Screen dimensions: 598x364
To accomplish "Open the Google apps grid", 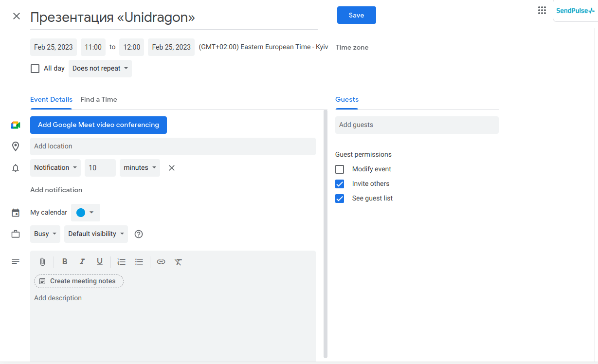I will point(542,11).
